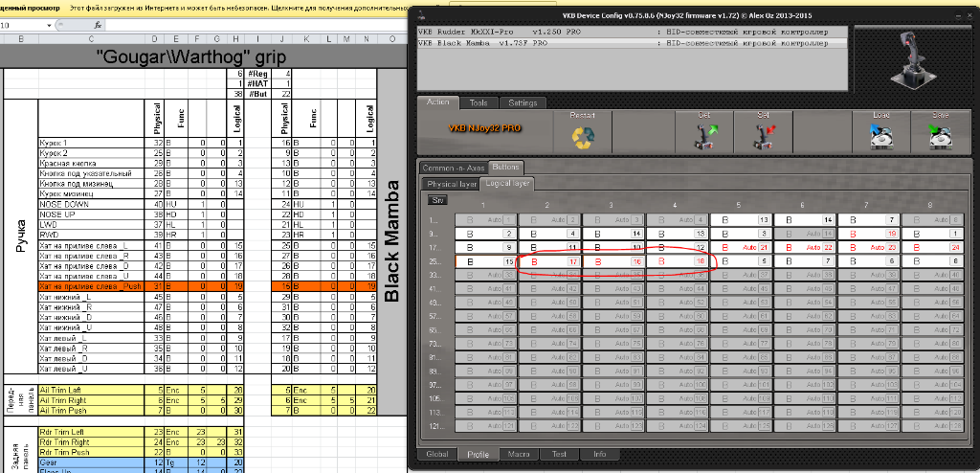Viewport: 980px width, 473px height.
Task: Click the fx insert function icon in Excel
Action: pos(99,26)
